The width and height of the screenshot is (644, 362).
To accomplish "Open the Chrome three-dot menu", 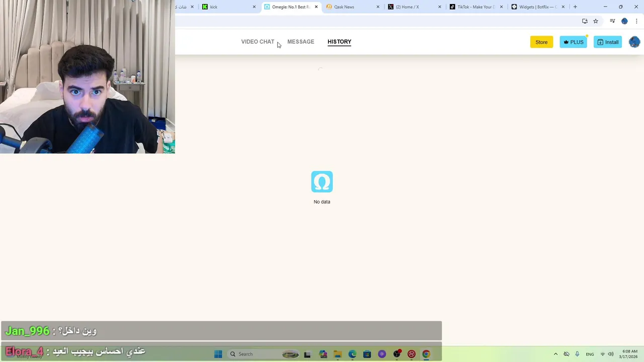I will coord(636,21).
